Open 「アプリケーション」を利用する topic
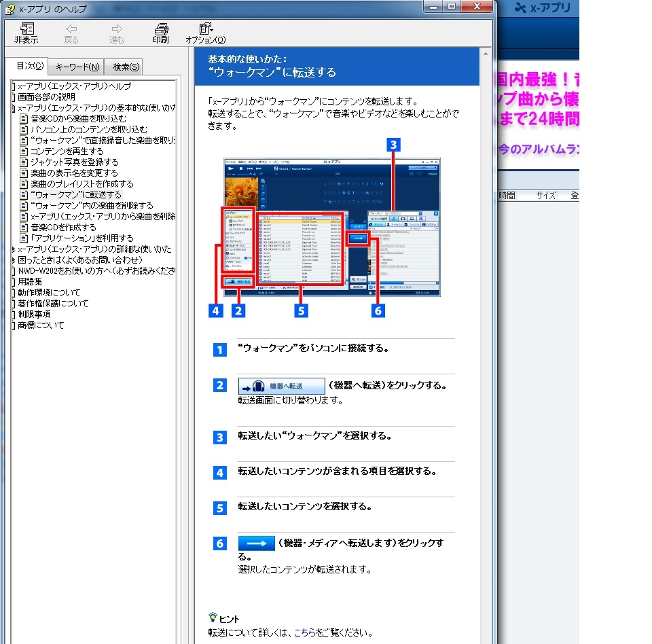Viewport: 652px width, 644px height. coord(82,238)
